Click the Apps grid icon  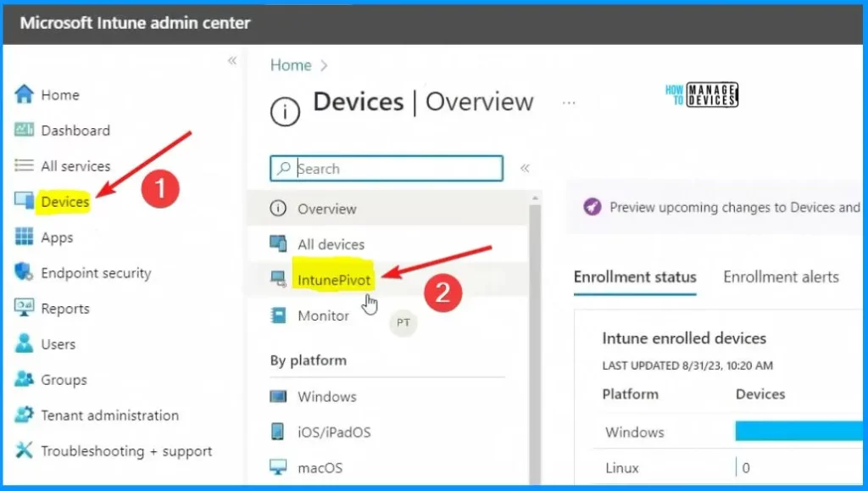click(24, 237)
